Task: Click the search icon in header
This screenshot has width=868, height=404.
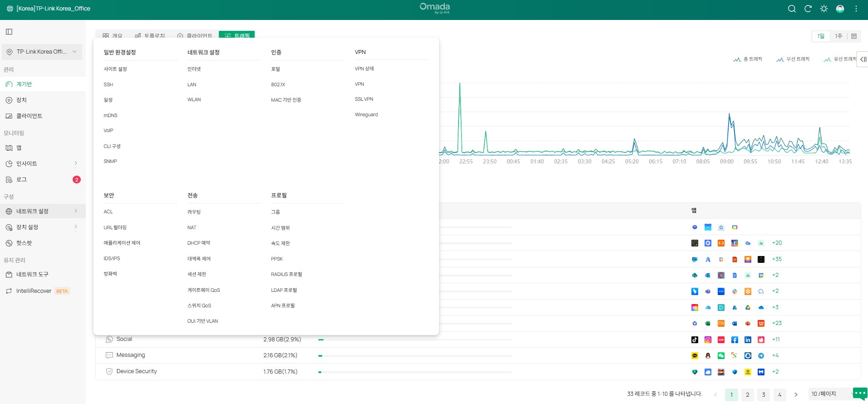Action: pos(792,9)
